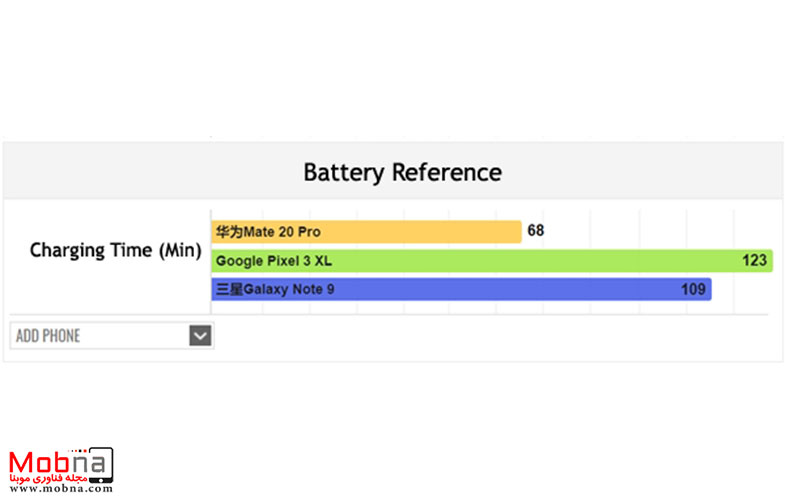
Task: Click the ADD PHONE combo box field
Action: [98, 336]
